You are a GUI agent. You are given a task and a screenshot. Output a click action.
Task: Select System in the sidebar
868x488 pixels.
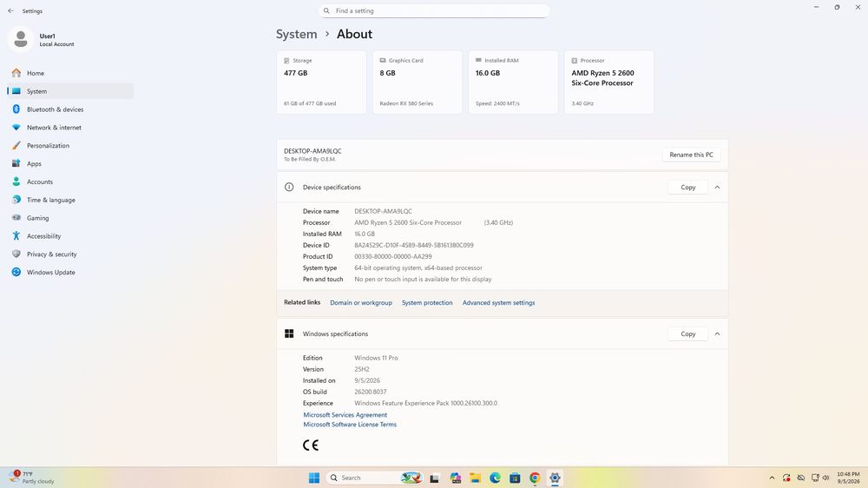coord(70,91)
